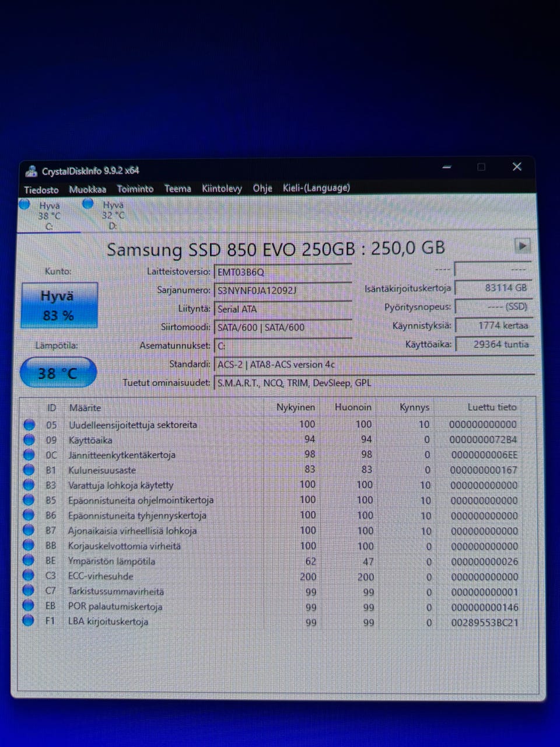Click the Hyvä 83 % health status button
Image resolution: width=560 pixels, height=747 pixels.
59,306
